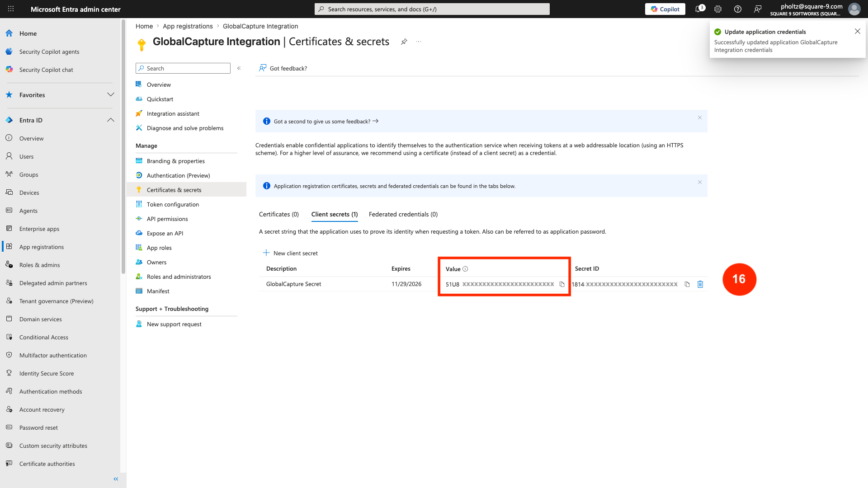Click the info icon next to Value
Viewport: 868px width, 488px height.
tap(465, 269)
